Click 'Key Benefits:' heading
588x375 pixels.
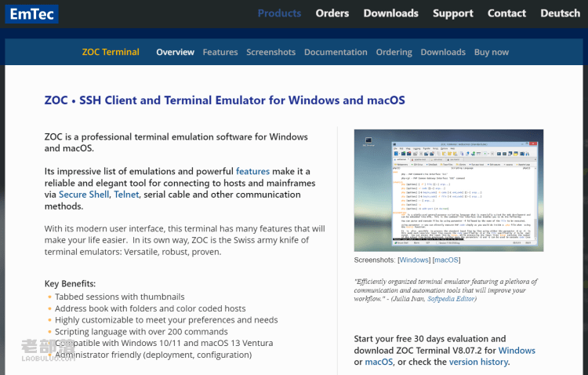pyautogui.click(x=70, y=283)
